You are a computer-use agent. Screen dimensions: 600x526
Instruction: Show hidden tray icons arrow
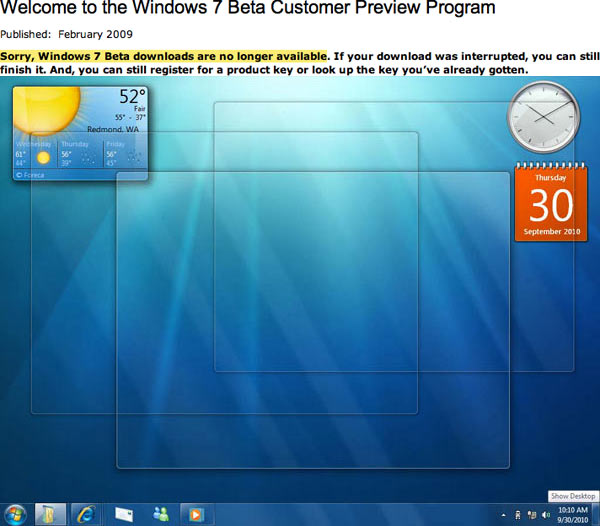[x=504, y=515]
